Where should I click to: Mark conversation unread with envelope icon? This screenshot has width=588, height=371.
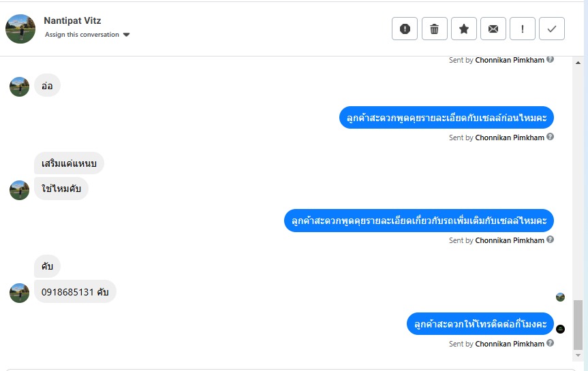point(493,29)
